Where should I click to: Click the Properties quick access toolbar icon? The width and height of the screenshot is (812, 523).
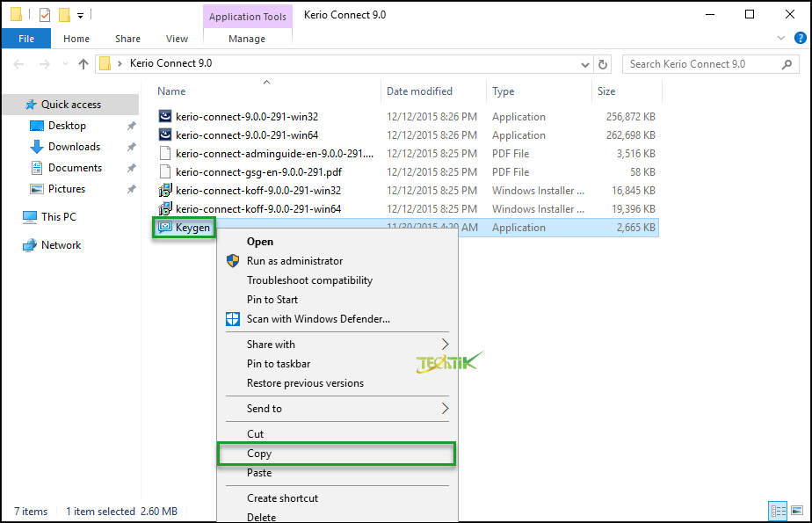(x=45, y=15)
